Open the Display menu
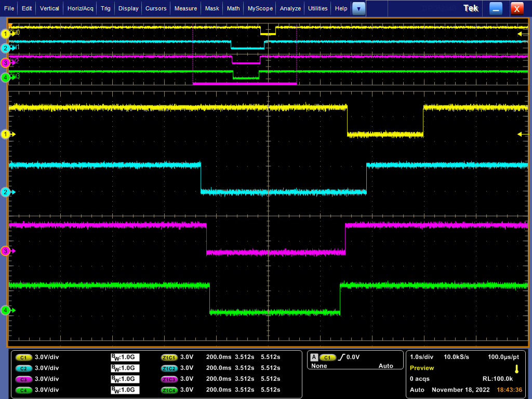This screenshot has height=399, width=532. [128, 8]
